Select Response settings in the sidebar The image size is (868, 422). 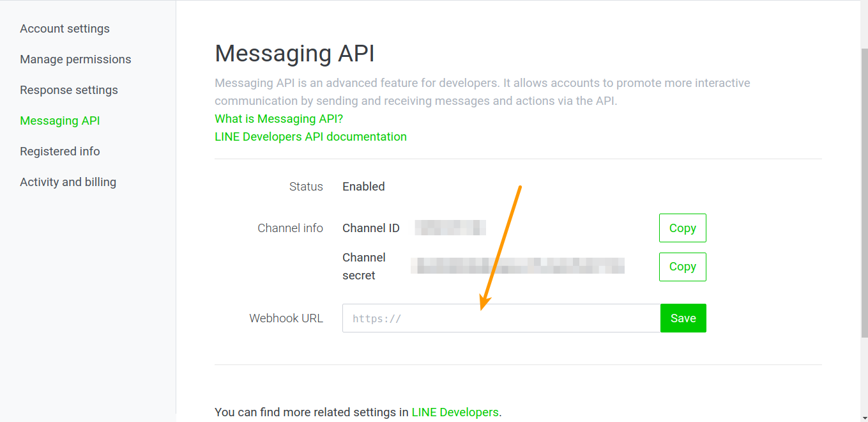click(69, 90)
